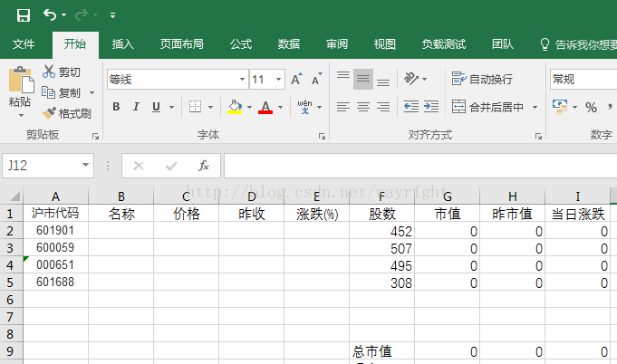Click the Insert Function fx icon
The image size is (617, 364).
click(x=204, y=166)
